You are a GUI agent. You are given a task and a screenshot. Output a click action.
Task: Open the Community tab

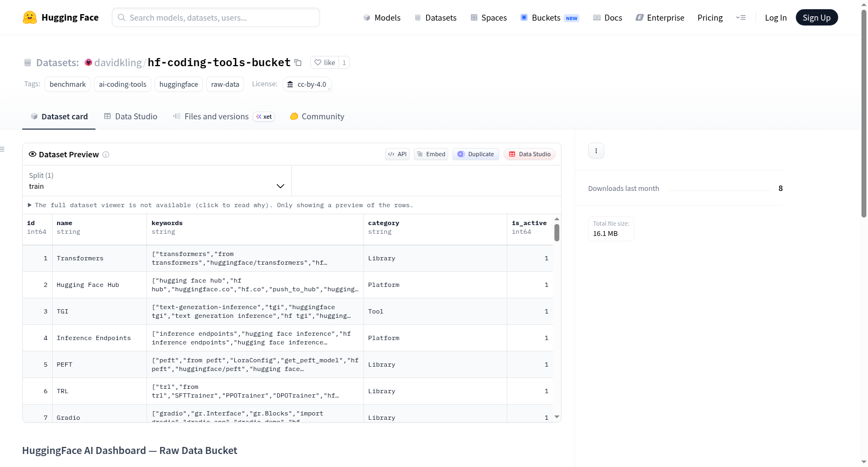tap(317, 117)
